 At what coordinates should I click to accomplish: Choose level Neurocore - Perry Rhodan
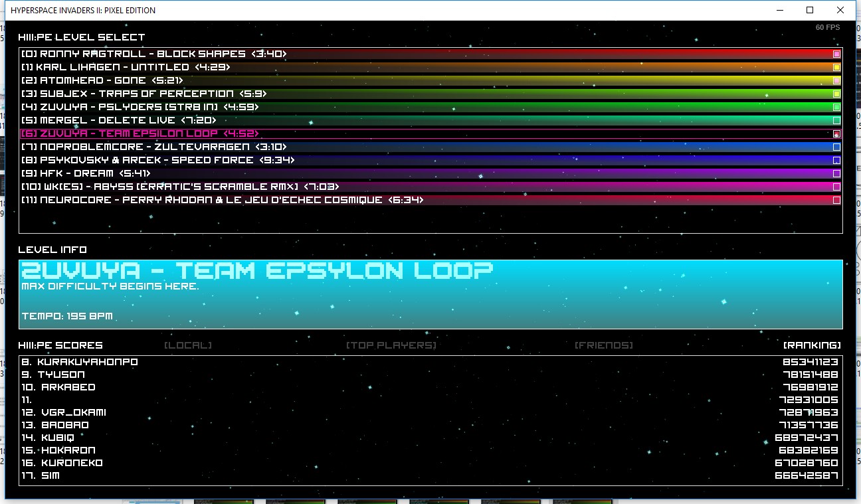point(222,200)
